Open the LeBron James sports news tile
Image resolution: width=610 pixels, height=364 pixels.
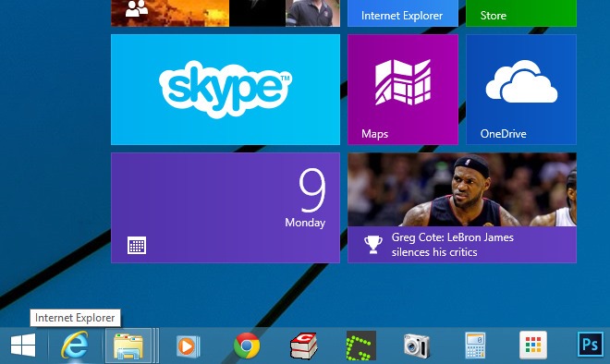pos(462,208)
